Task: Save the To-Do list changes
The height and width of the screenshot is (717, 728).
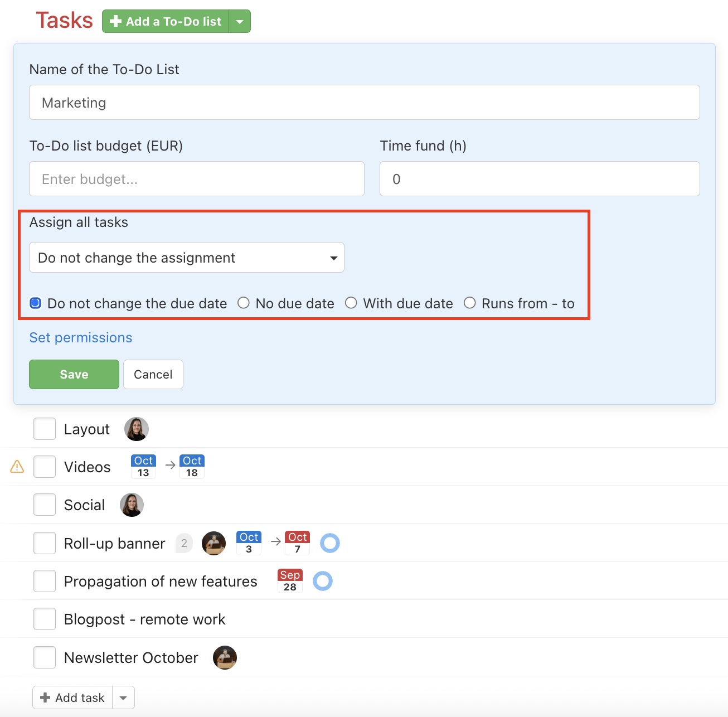Action: 74,375
